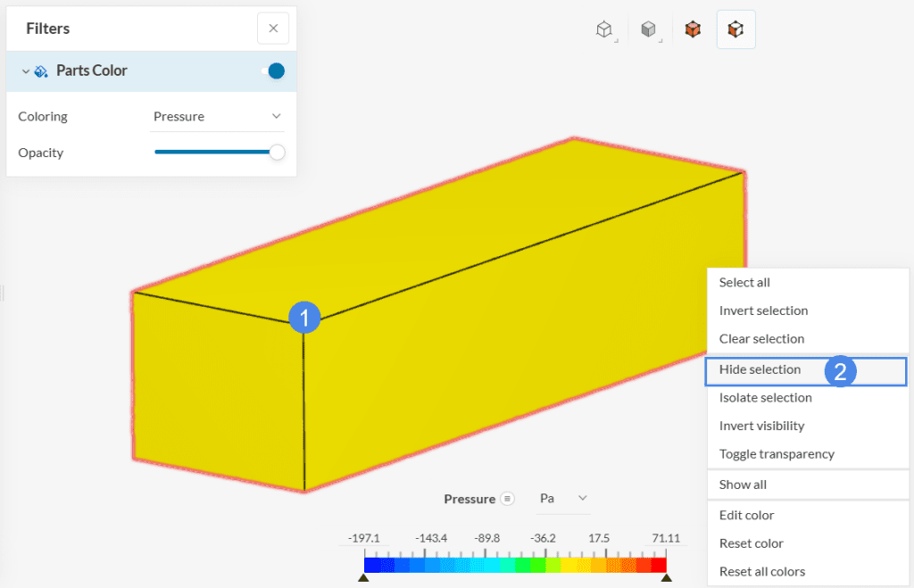Screen dimensions: 914x588
Task: Open the Pressure legend settings icon
Action: pos(508,499)
